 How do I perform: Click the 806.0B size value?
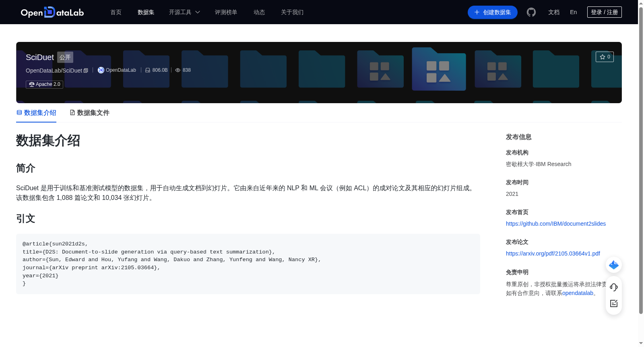pyautogui.click(x=160, y=70)
